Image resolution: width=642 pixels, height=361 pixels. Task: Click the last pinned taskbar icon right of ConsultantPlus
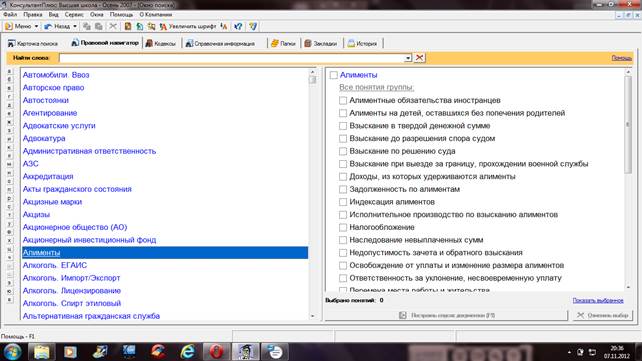click(x=275, y=352)
